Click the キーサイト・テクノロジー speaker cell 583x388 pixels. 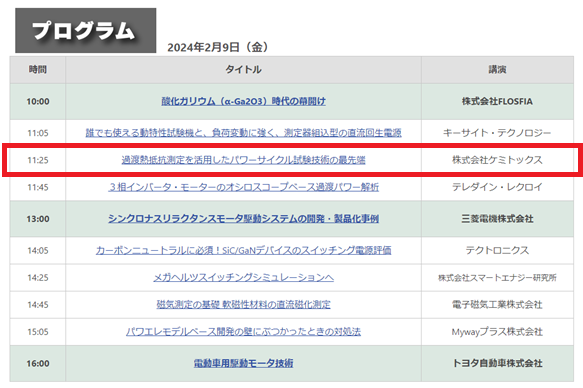tap(497, 133)
